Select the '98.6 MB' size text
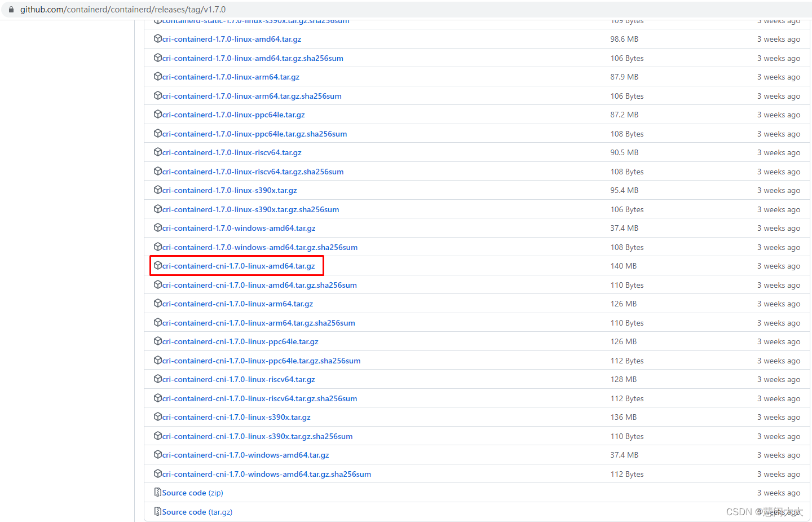 (x=624, y=39)
